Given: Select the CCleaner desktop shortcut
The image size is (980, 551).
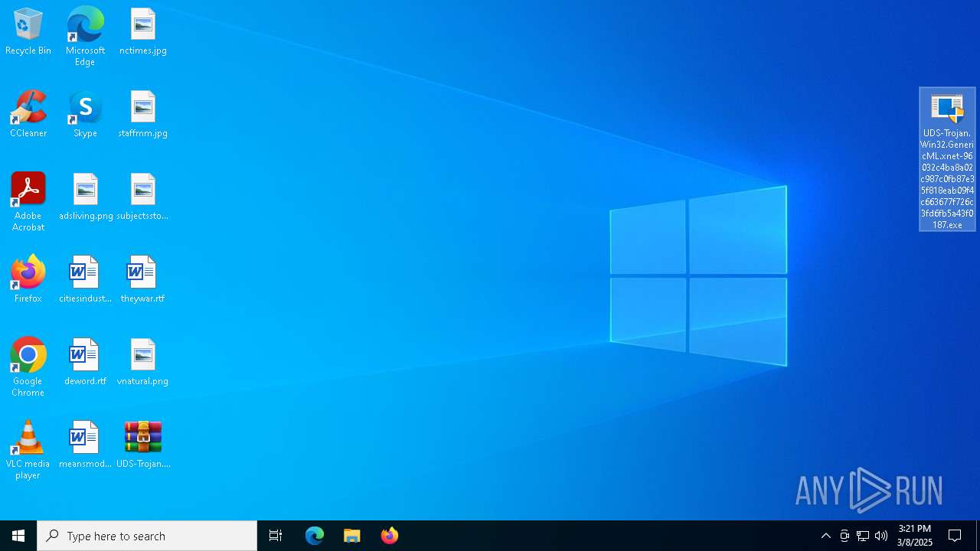Looking at the screenshot, I should [28, 115].
